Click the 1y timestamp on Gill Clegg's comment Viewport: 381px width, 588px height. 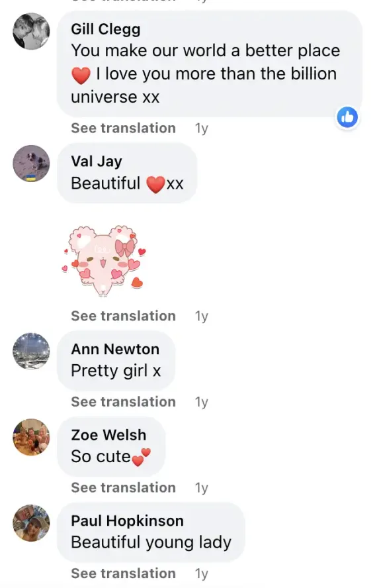(202, 128)
